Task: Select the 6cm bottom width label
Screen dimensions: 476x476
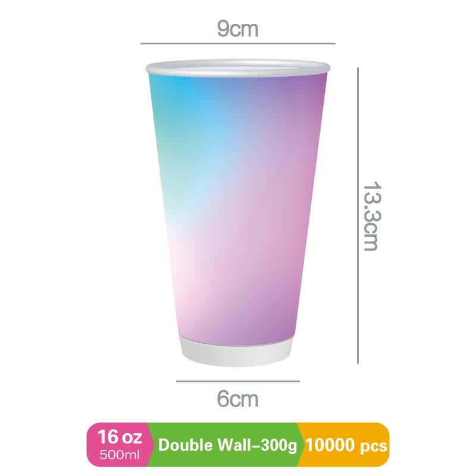Action: [237, 399]
